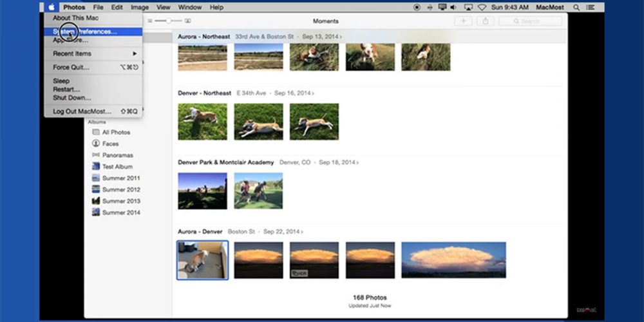Click the Share icon in the Photos toolbar
644x322 pixels.
(485, 21)
